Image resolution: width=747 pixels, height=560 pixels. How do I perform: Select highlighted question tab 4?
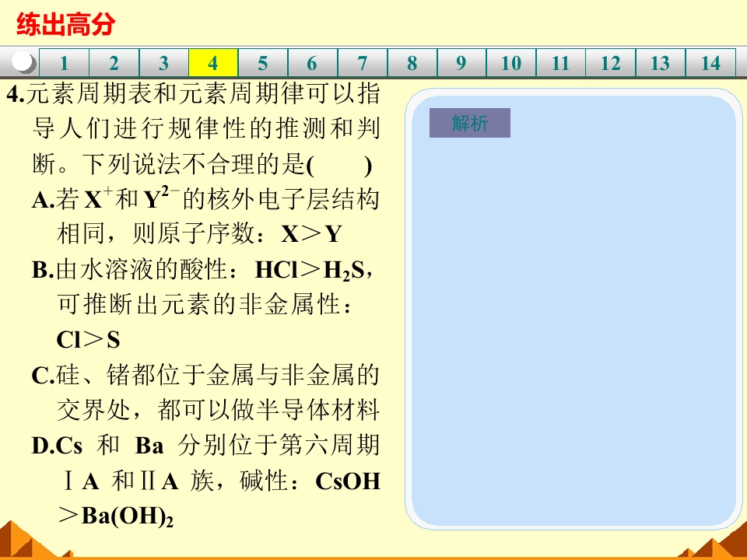click(x=213, y=63)
